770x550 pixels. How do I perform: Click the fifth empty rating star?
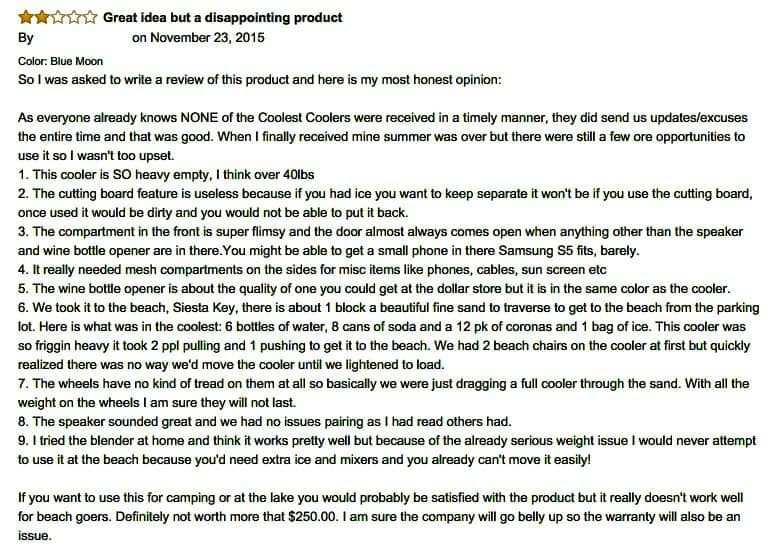click(89, 18)
